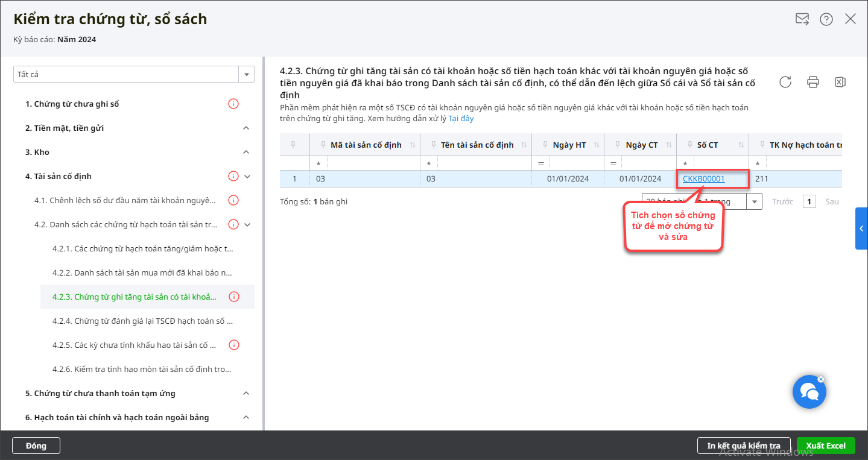868x460 pixels.
Task: Open 4.2.4. Chứng từ đánh giá lại TSCĐ
Action: pos(142,321)
